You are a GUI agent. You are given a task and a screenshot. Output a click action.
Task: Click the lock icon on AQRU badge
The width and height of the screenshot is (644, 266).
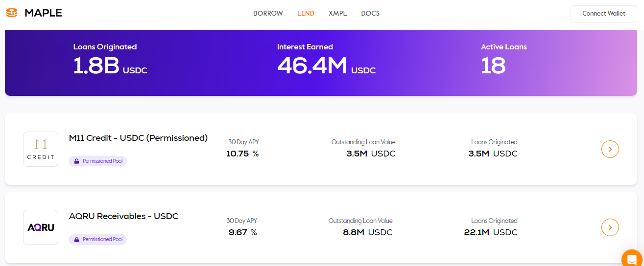pyautogui.click(x=76, y=239)
